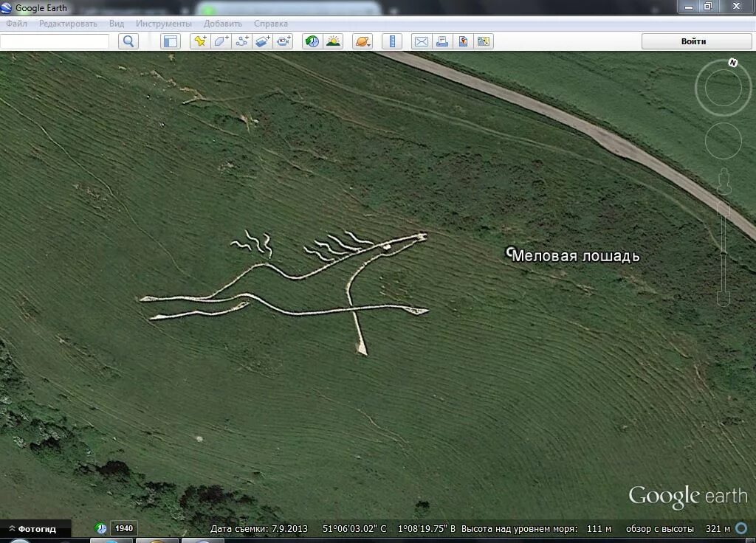Open the Добавить menu

(x=223, y=23)
